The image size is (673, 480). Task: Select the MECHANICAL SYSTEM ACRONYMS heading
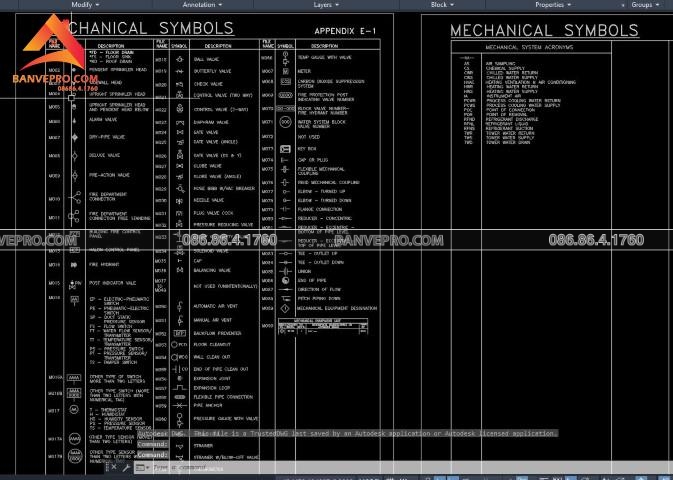(529, 47)
